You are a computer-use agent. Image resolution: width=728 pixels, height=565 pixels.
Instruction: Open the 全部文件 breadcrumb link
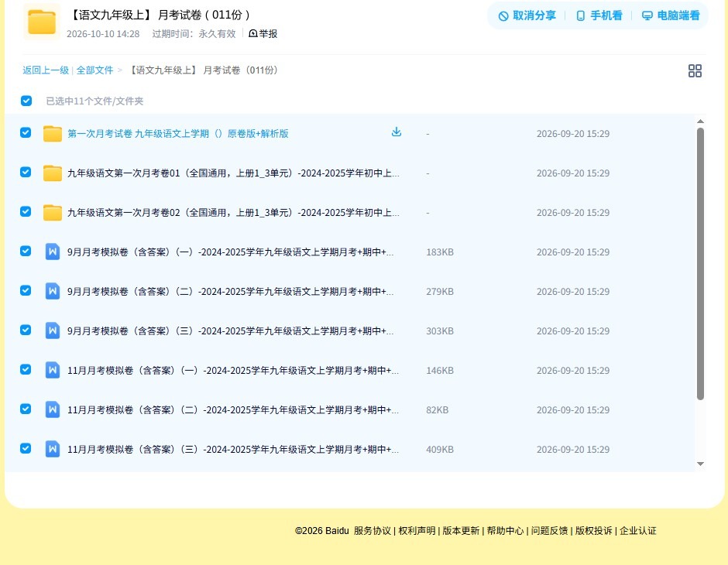[x=94, y=70]
